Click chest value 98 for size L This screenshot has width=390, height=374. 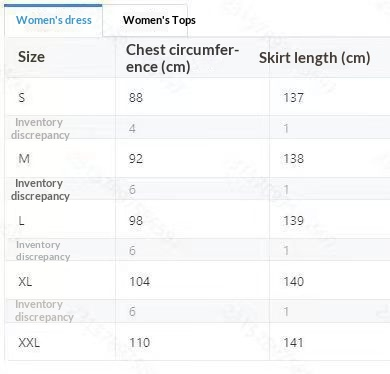tap(136, 220)
